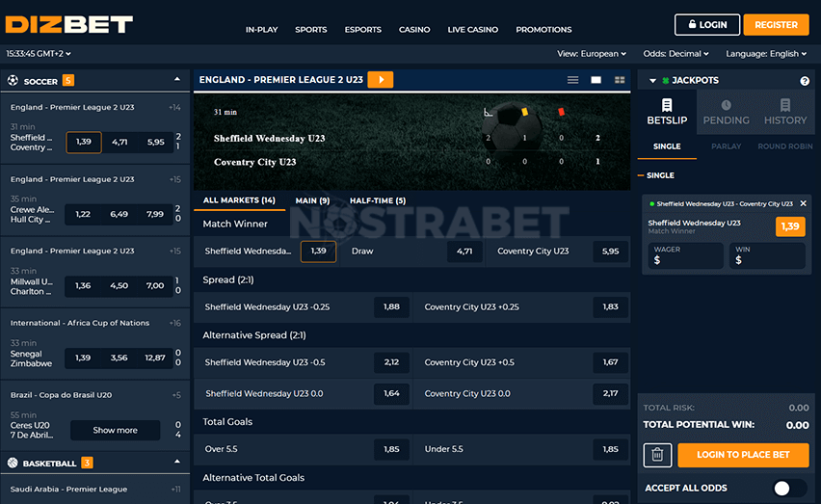Image resolution: width=821 pixels, height=504 pixels.
Task: Collapse the Soccer section
Action: tap(177, 80)
